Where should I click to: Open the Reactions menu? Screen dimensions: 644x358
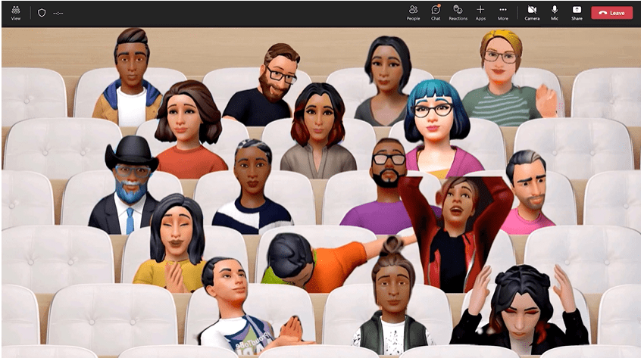[x=458, y=12]
